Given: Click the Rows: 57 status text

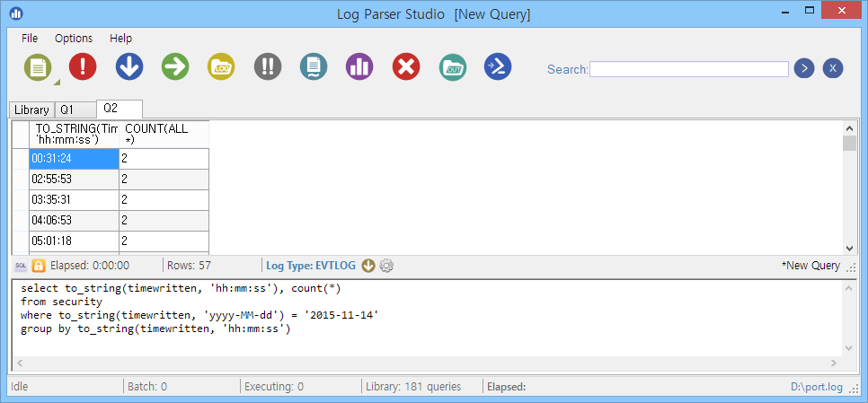Looking at the screenshot, I should coord(189,266).
